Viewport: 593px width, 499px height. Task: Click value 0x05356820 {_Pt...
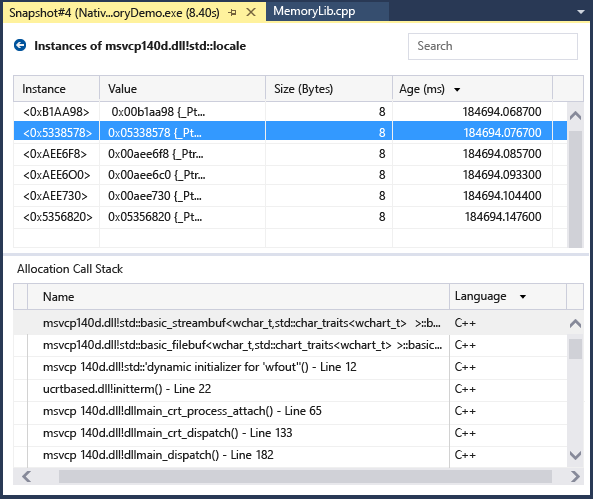(155, 217)
